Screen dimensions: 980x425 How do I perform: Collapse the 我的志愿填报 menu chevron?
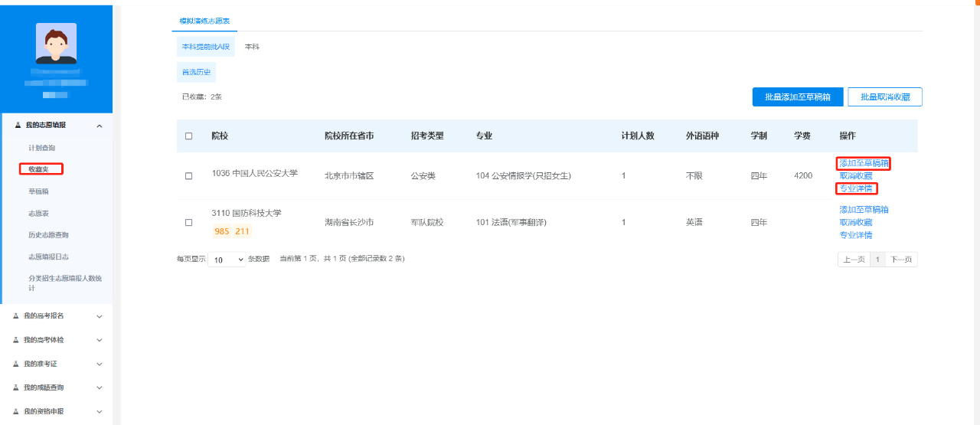point(100,126)
